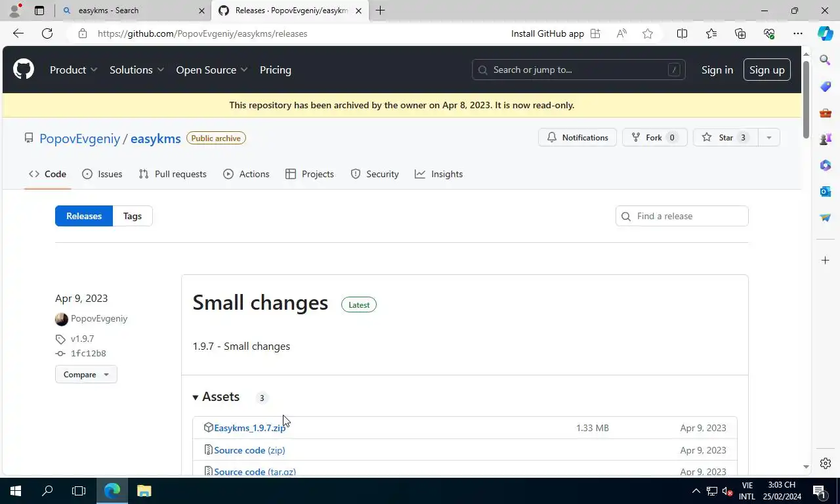Download Easykms_1.9.7.zip asset
This screenshot has width=840, height=504.
tap(249, 428)
